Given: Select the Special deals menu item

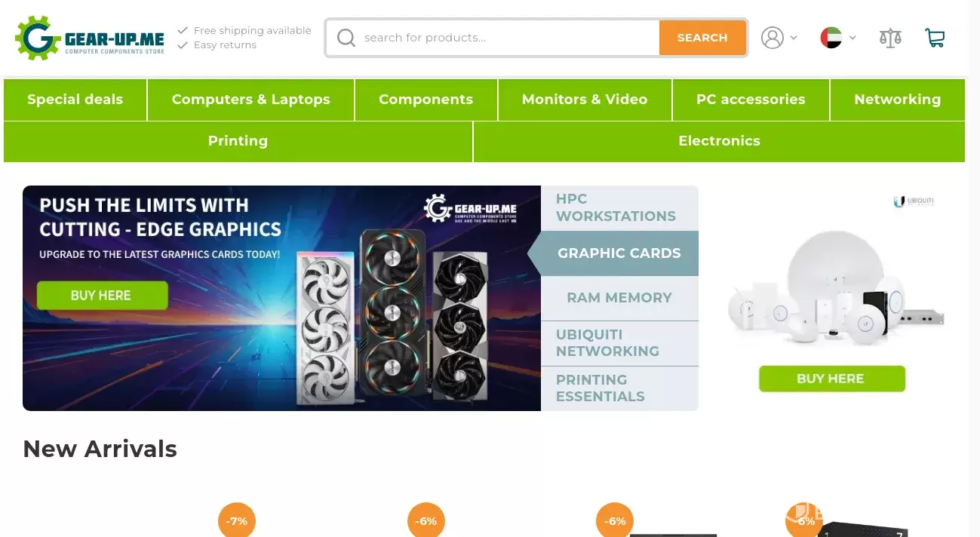Looking at the screenshot, I should pyautogui.click(x=75, y=100).
